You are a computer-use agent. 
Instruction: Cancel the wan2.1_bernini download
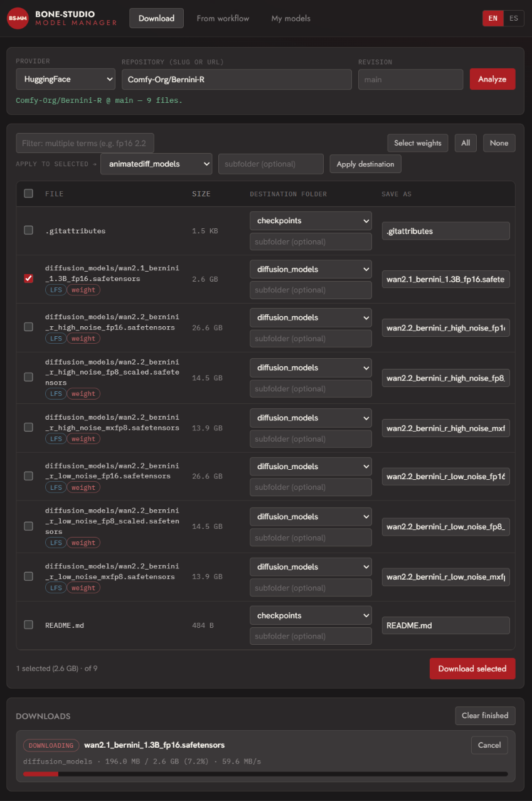489,745
